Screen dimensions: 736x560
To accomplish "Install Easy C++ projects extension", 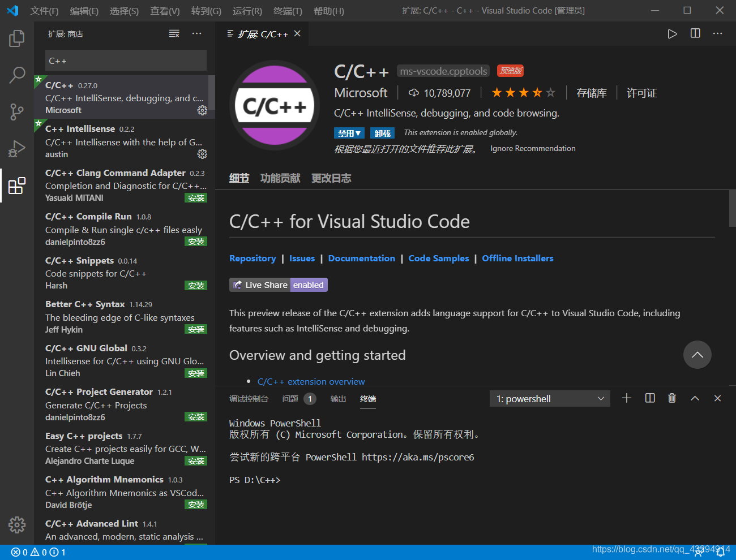I will 196,461.
